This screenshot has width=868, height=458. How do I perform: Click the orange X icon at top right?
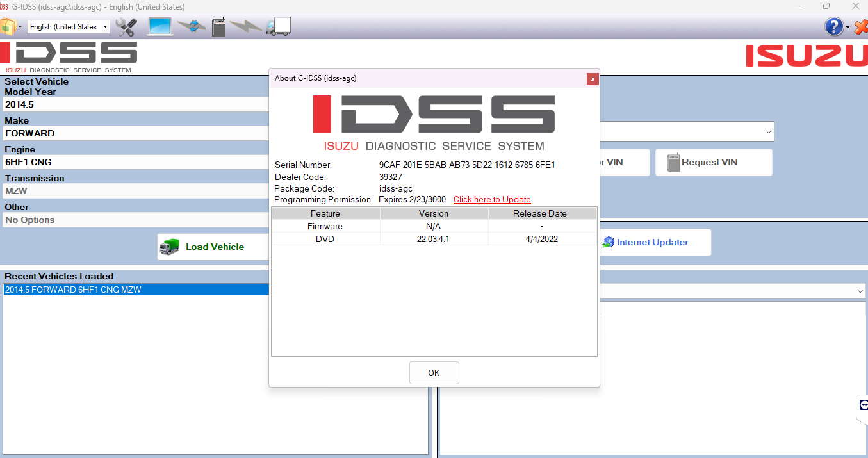861,27
